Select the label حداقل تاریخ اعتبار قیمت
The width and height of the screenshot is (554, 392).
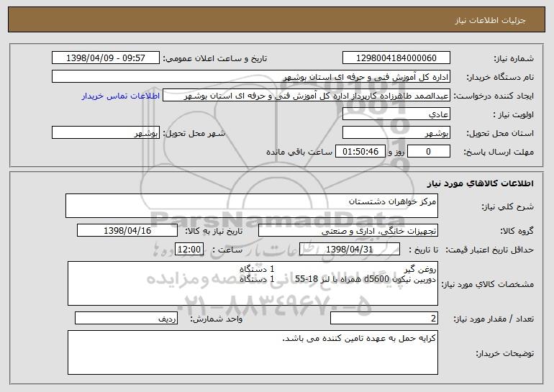pyautogui.click(x=490, y=250)
